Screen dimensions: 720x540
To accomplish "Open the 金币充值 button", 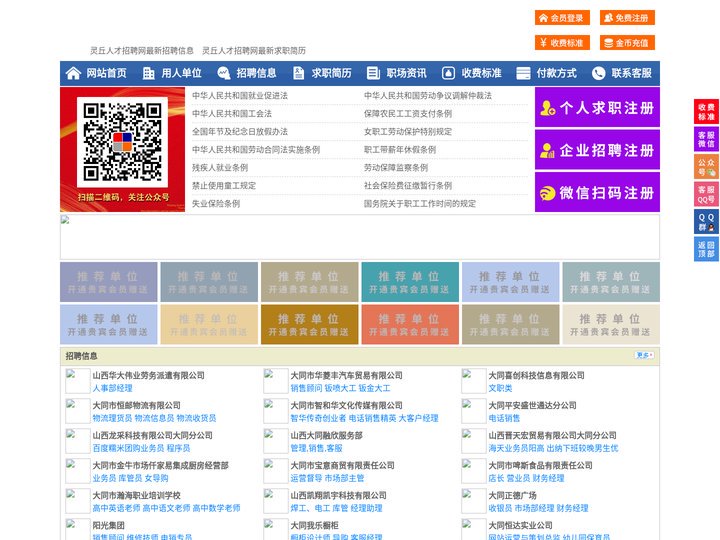I will click(x=627, y=43).
